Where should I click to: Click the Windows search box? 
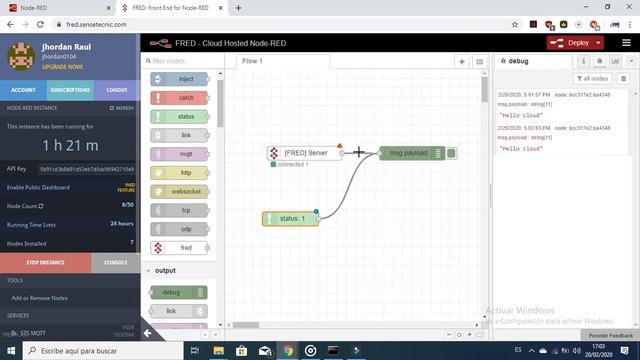[x=102, y=351]
